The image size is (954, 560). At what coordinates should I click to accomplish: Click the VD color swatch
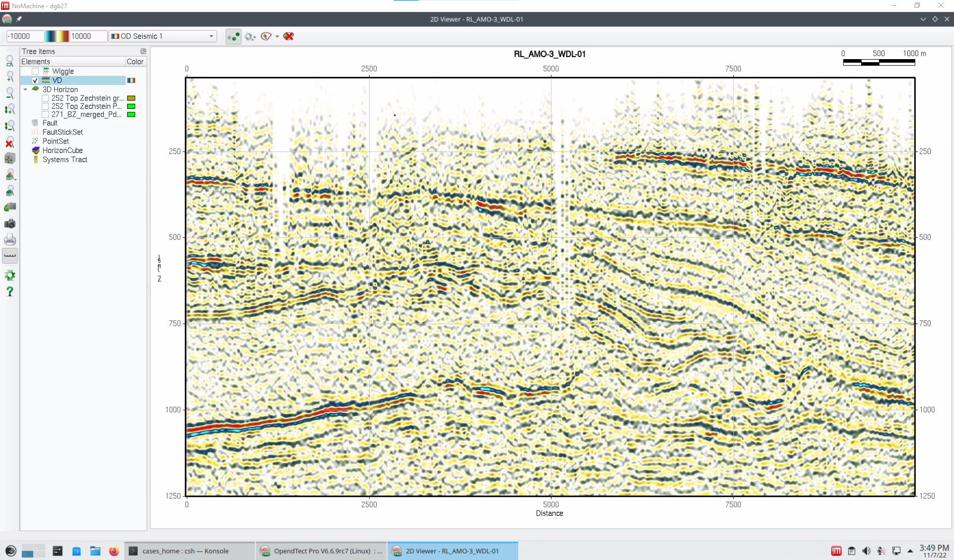131,80
